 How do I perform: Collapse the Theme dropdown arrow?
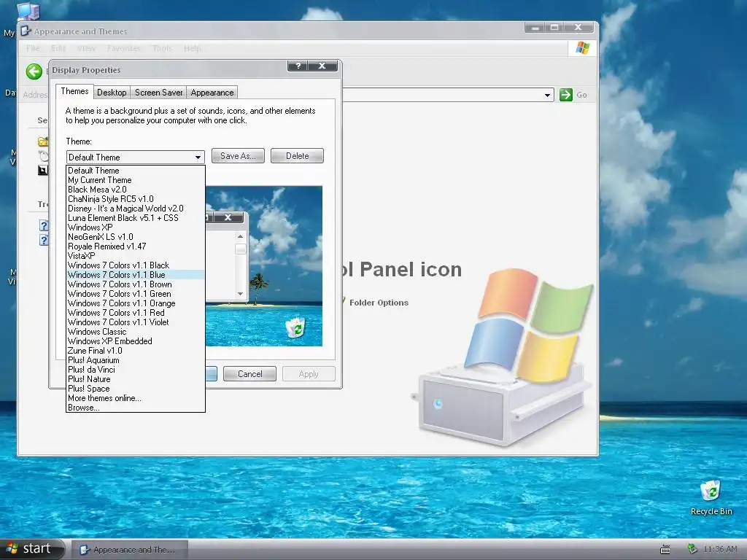pyautogui.click(x=198, y=157)
